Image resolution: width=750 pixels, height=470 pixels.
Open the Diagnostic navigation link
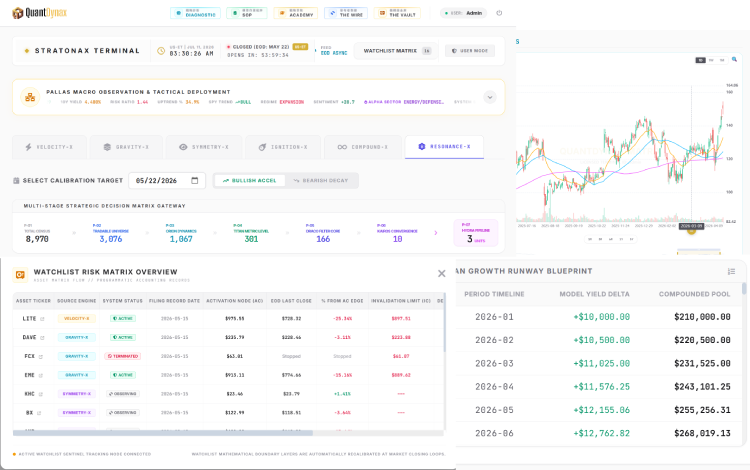(x=195, y=13)
